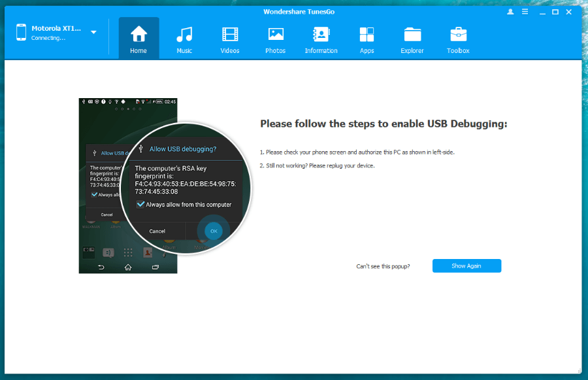Screen dimensions: 588x380
Task: Click the 'Please follow the steps' heading
Action: pyautogui.click(x=384, y=124)
